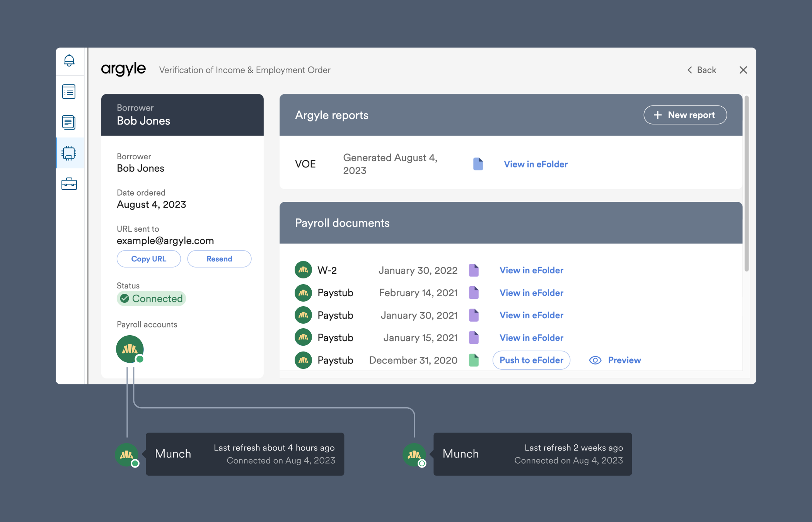This screenshot has width=812, height=522.
Task: Toggle the Preview eye for December 31 paystub
Action: point(595,360)
